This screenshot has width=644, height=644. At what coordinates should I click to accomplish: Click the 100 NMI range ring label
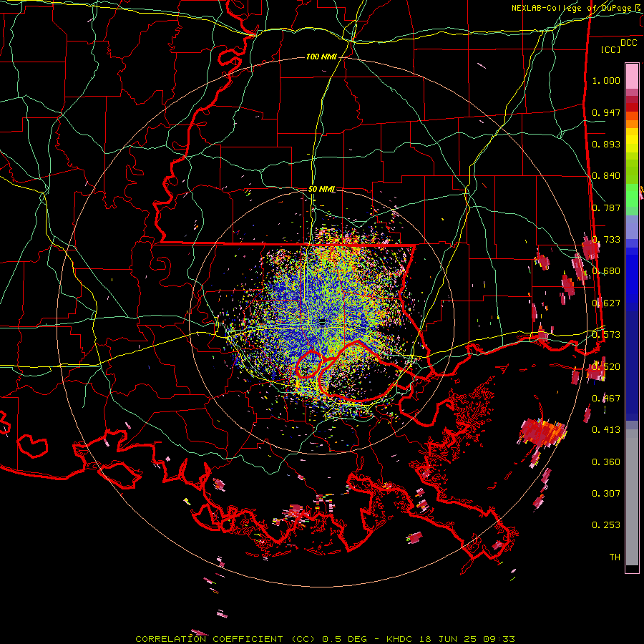[321, 57]
